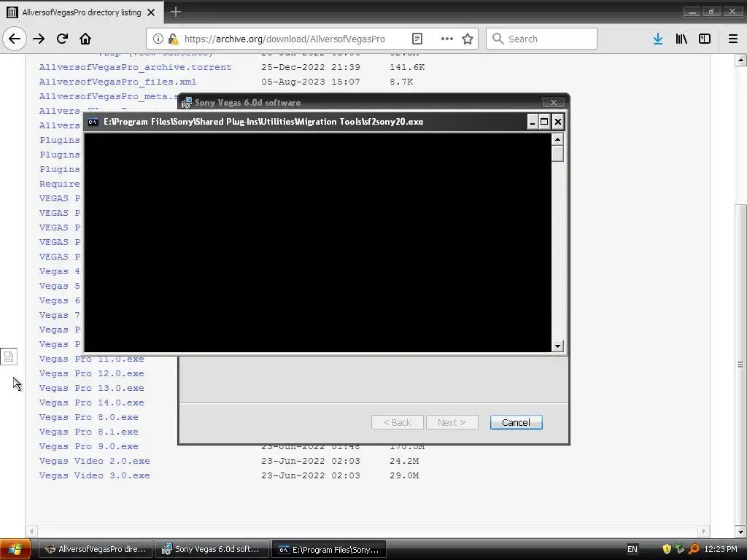
Task: Close the Sony Vegas 6.0d software dialog
Action: point(553,102)
